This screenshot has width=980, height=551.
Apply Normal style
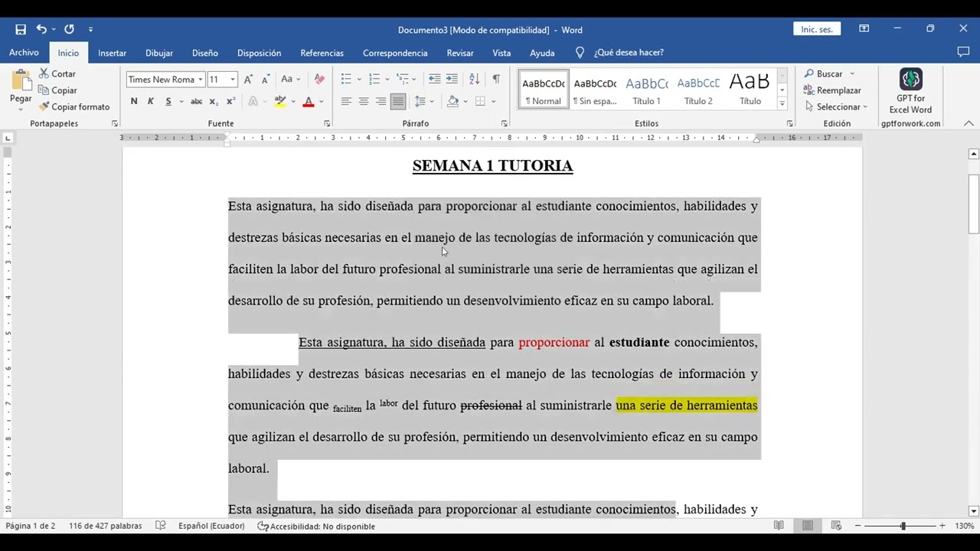[x=543, y=89]
